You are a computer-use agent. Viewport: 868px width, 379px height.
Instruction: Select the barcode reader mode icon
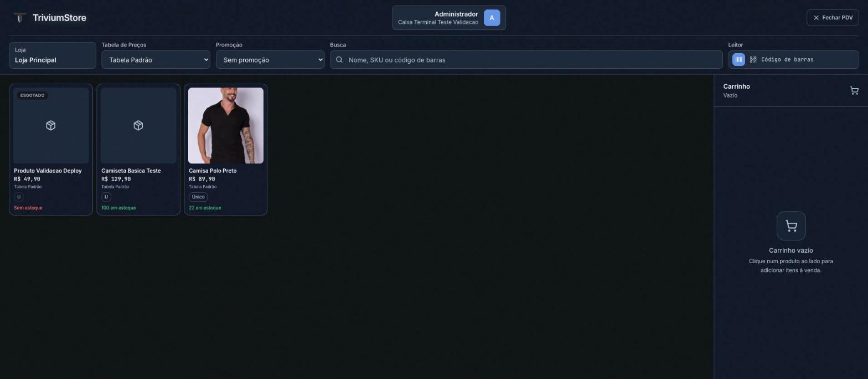coord(738,60)
